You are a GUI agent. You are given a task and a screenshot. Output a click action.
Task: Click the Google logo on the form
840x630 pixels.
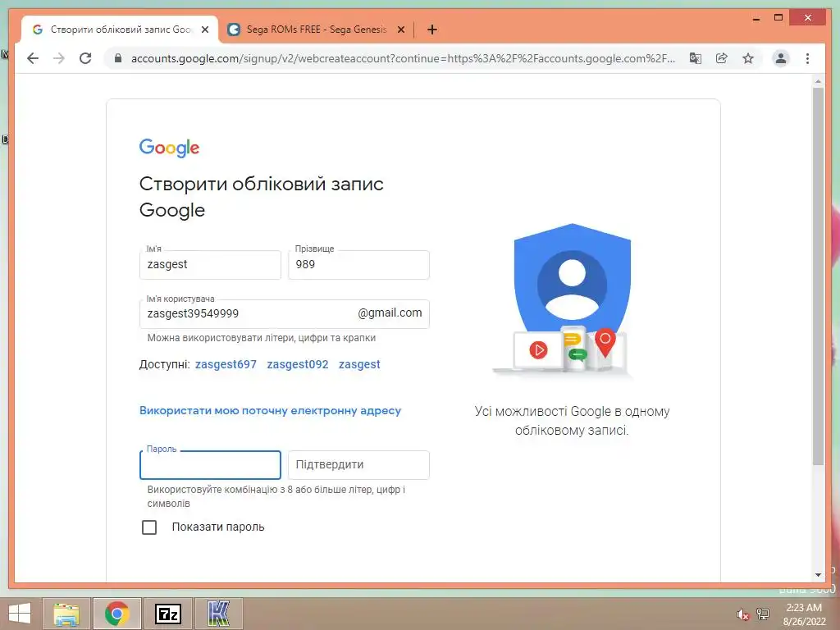point(169,148)
